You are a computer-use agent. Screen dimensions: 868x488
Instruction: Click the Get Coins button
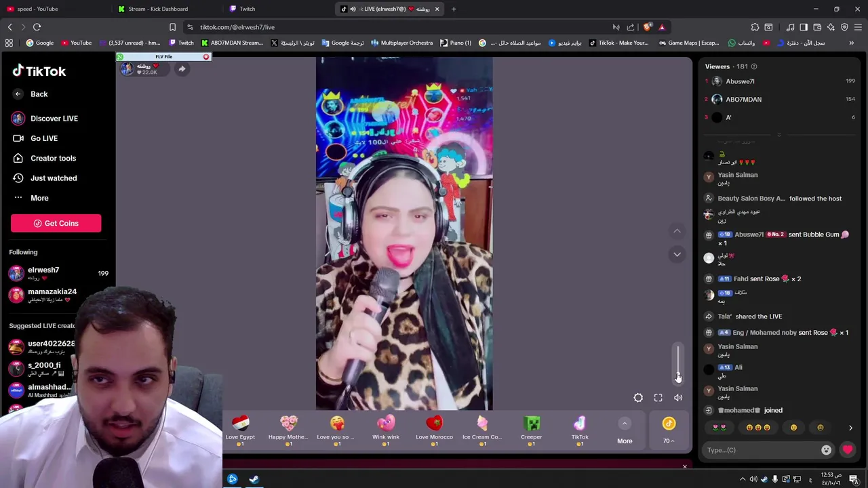(x=56, y=223)
